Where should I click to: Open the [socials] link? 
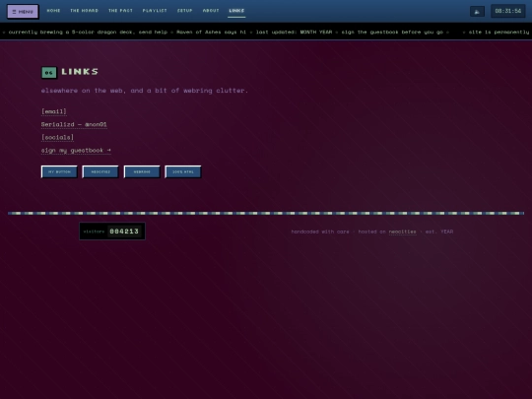57,137
